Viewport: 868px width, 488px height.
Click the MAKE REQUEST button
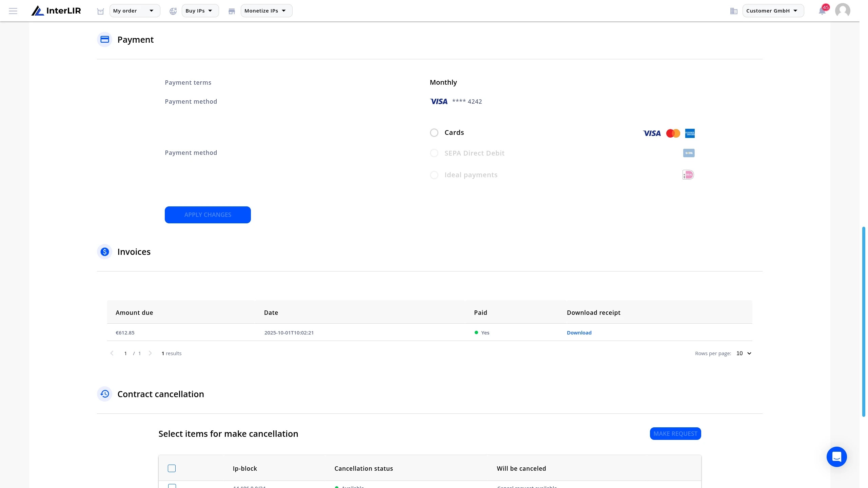coord(675,434)
